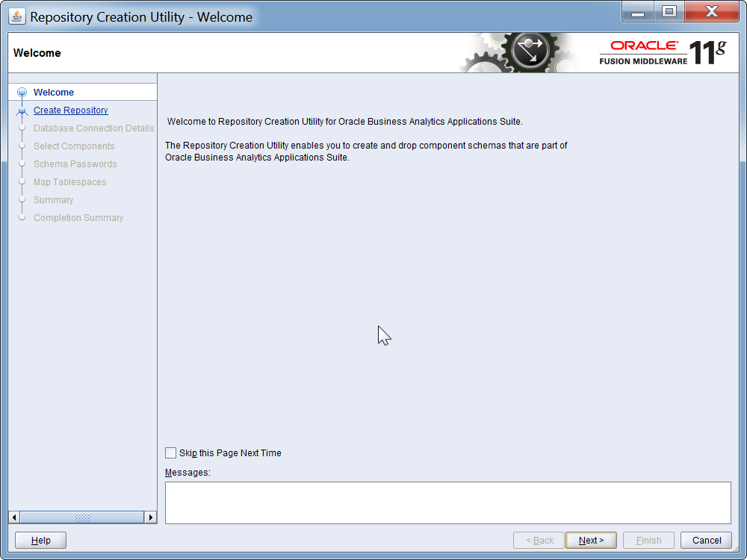Screen dimensions: 747x560
Task: Click the 'Messages:' label
Action: click(187, 473)
